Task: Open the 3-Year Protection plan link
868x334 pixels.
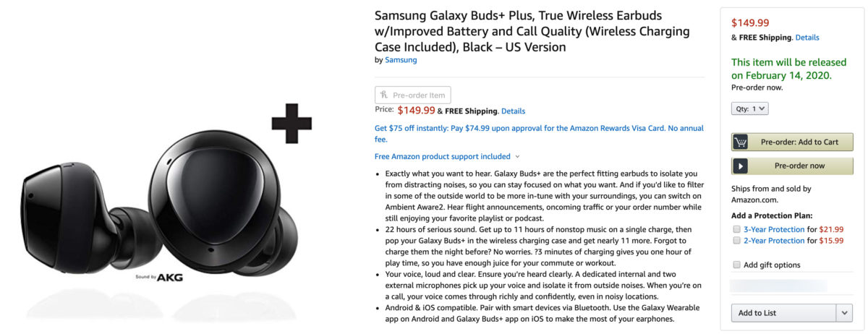Action: coord(773,229)
